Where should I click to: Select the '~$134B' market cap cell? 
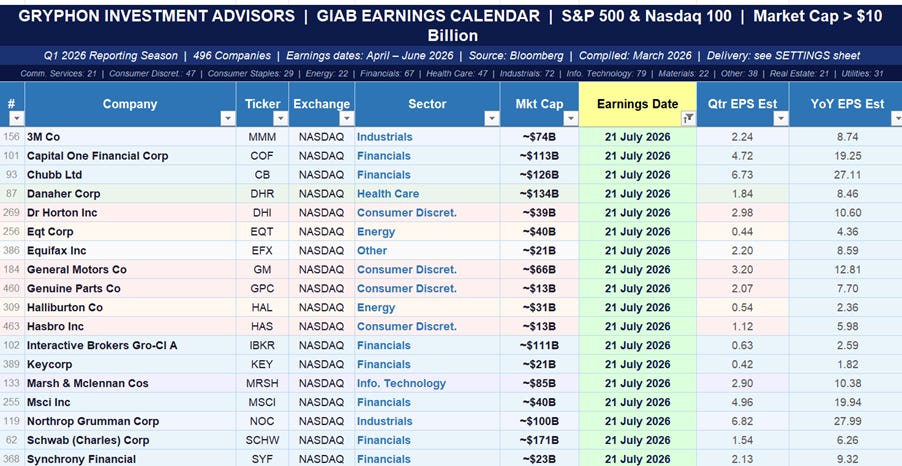click(539, 194)
